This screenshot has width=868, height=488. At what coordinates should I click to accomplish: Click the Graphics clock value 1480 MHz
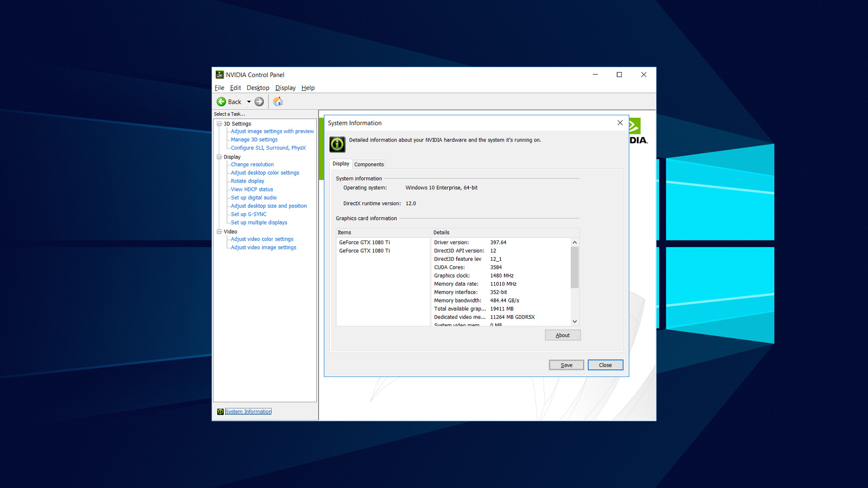coord(502,275)
